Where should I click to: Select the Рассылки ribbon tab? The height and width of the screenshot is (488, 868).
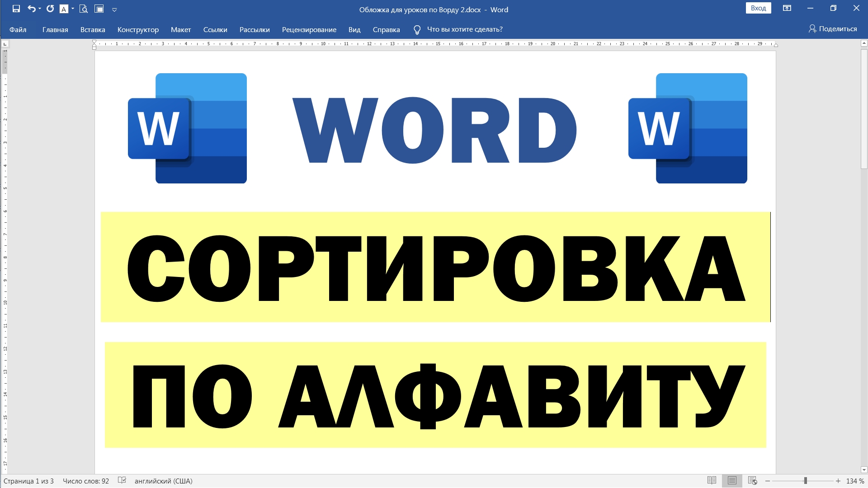click(x=255, y=29)
